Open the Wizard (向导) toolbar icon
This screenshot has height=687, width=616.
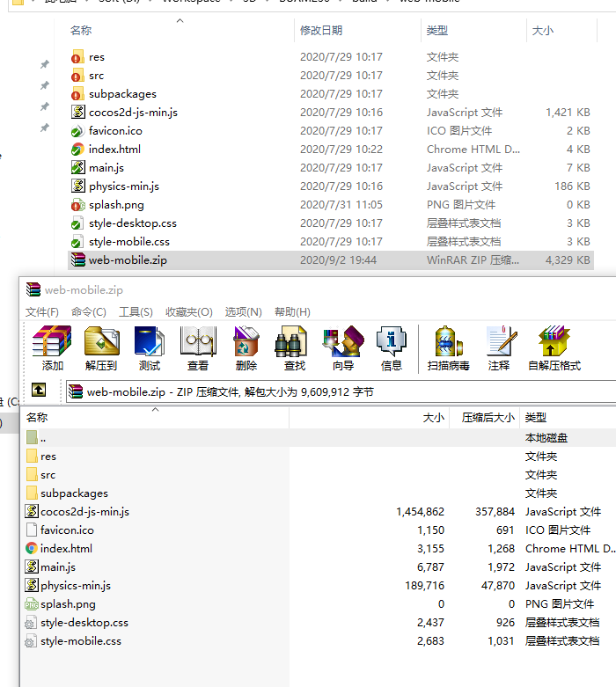343,341
